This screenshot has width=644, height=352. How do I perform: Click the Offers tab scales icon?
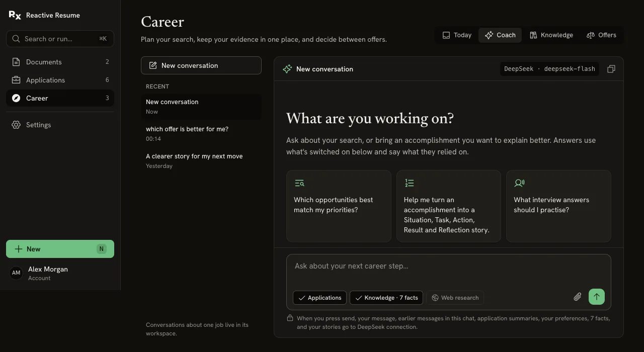click(x=591, y=35)
